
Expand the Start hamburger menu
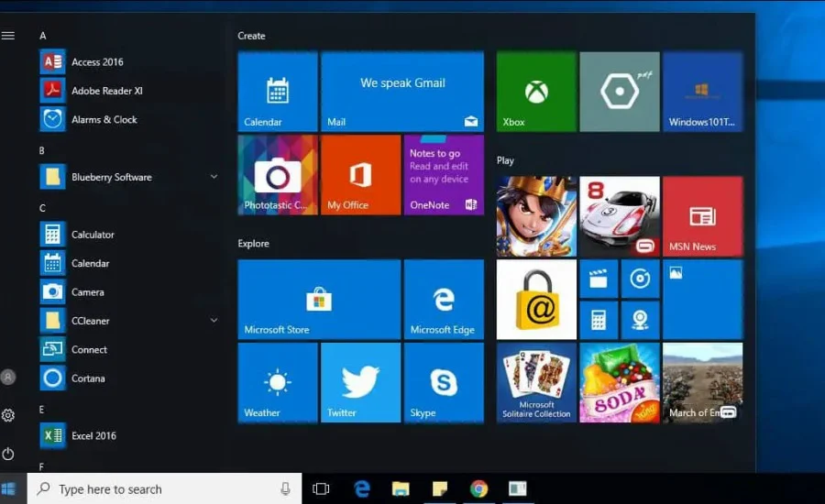(8, 36)
